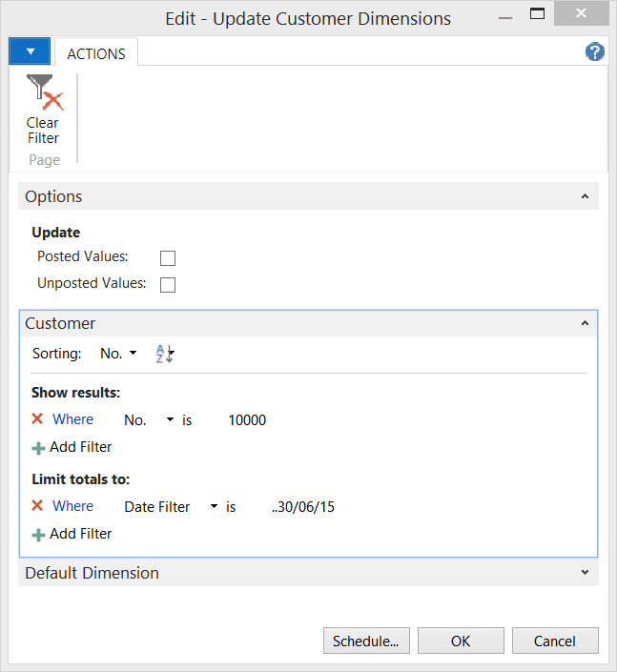617x672 pixels.
Task: Enable the Posted Values checkbox
Action: [x=168, y=258]
